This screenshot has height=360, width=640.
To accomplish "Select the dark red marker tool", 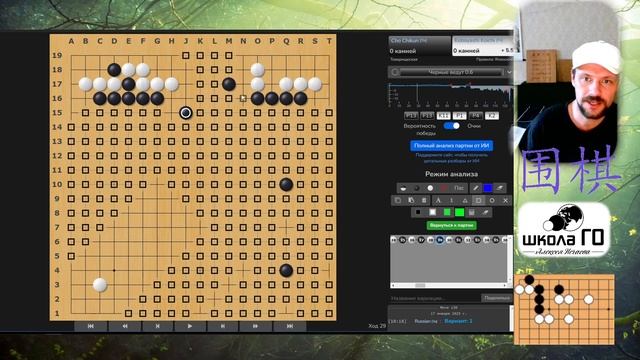I will click(444, 188).
